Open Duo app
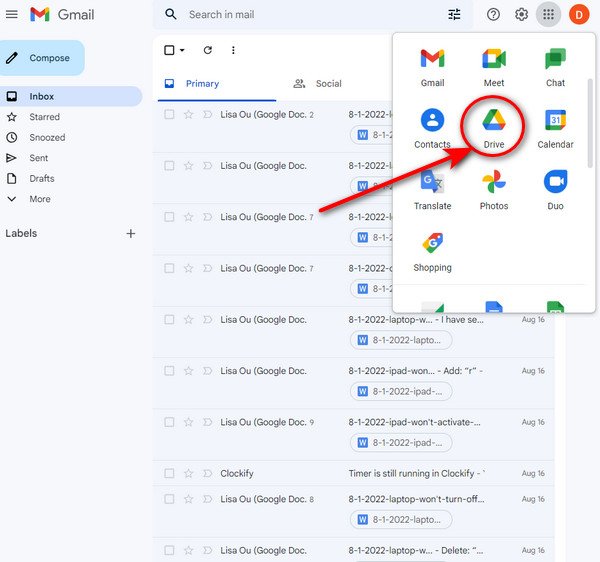Image resolution: width=600 pixels, height=562 pixels. click(x=555, y=191)
